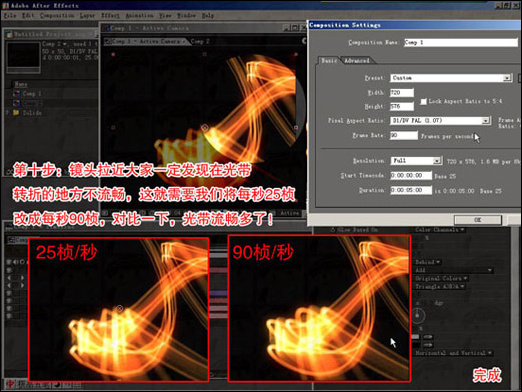The image size is (522, 392).
Task: Open the Effect menu
Action: (110, 16)
